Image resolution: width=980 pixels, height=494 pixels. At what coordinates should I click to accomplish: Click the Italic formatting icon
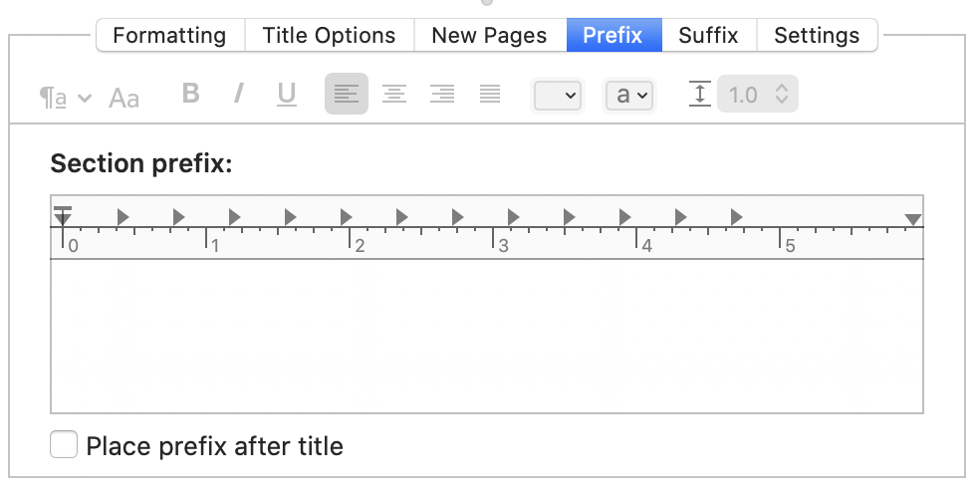(x=238, y=94)
